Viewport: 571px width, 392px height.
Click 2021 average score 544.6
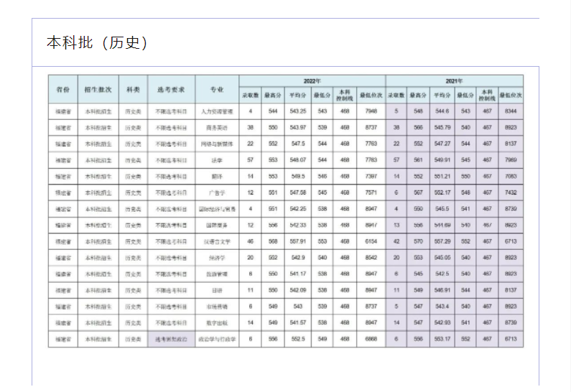tap(442, 111)
